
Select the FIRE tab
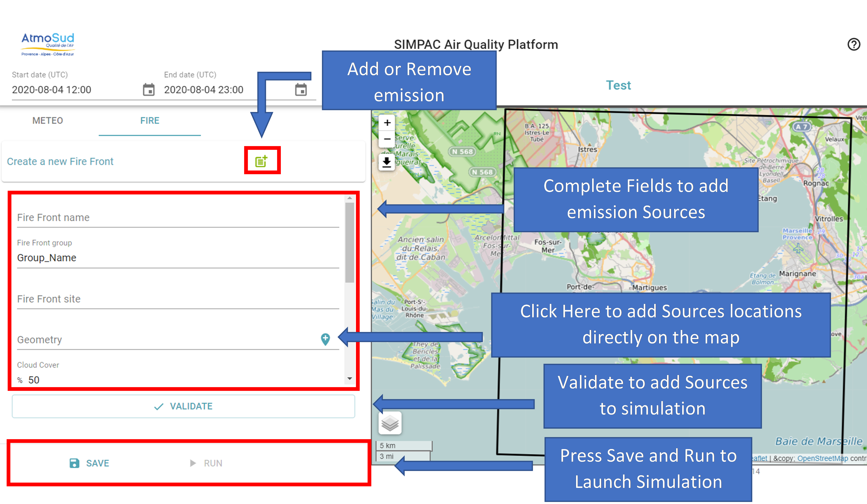(150, 121)
